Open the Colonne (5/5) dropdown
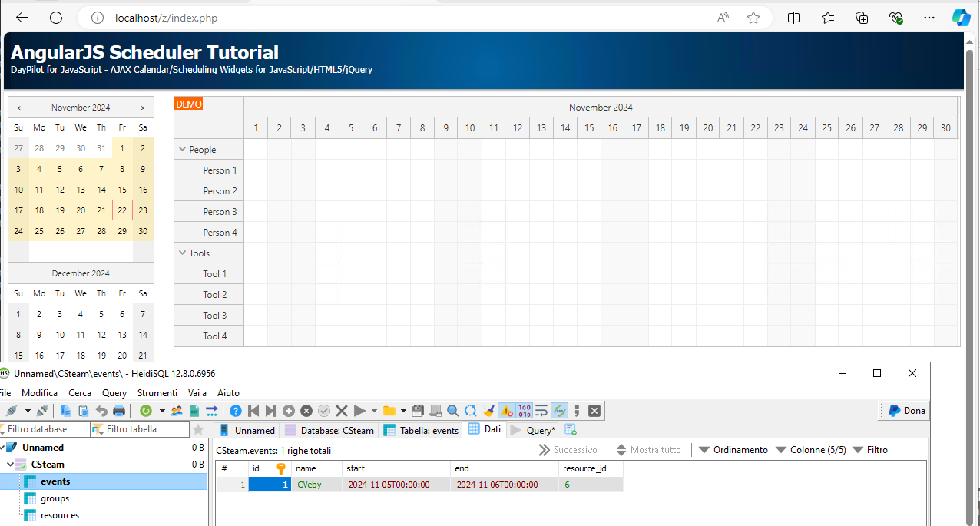 (810, 450)
